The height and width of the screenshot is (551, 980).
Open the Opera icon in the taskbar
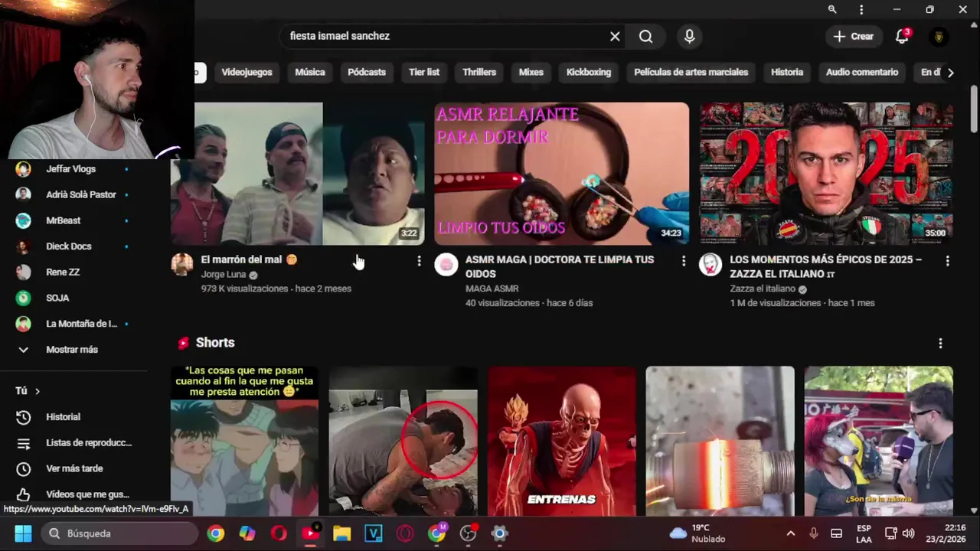point(279,533)
